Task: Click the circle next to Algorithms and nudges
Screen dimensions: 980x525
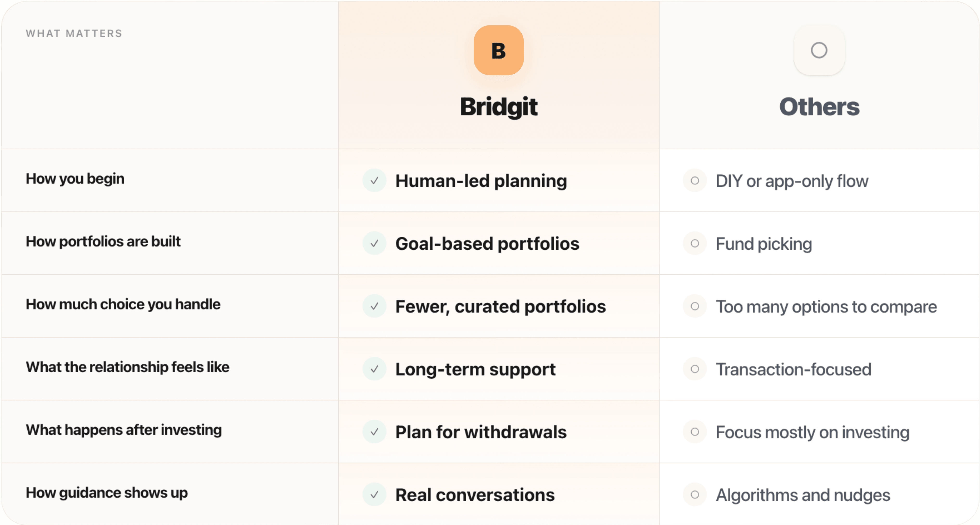Action: (x=695, y=494)
